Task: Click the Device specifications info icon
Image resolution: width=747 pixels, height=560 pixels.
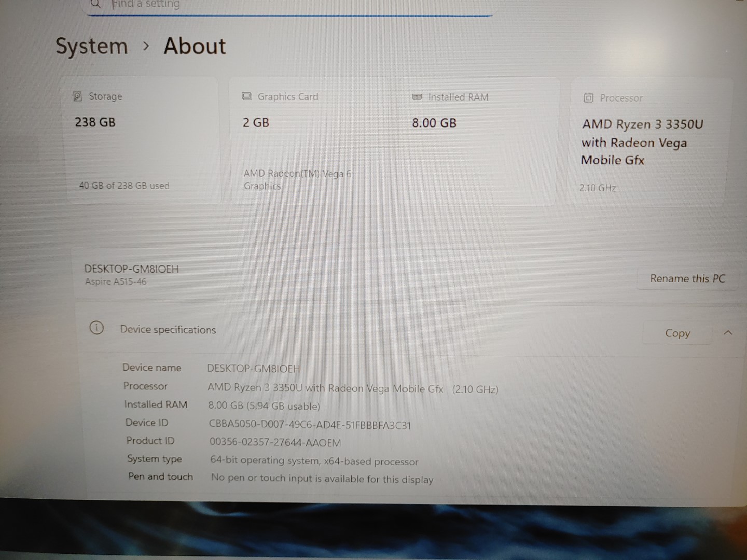Action: click(x=96, y=328)
